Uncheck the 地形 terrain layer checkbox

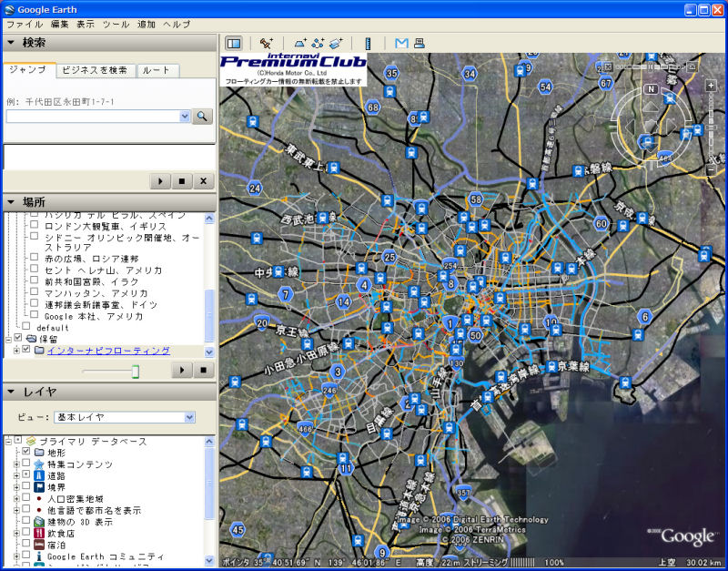tap(26, 451)
